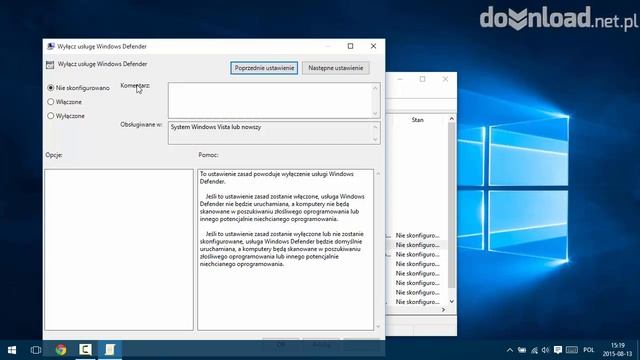Select the Włączone radio option
Image resolution: width=640 pixels, height=360 pixels.
click(x=51, y=102)
